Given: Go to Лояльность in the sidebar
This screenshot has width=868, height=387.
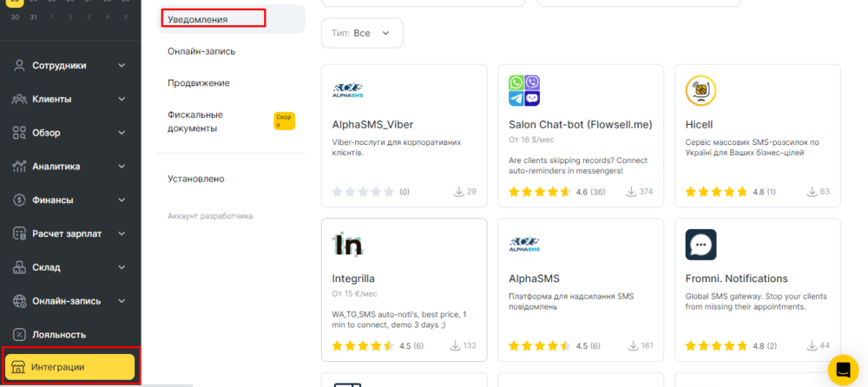Looking at the screenshot, I should tap(58, 334).
